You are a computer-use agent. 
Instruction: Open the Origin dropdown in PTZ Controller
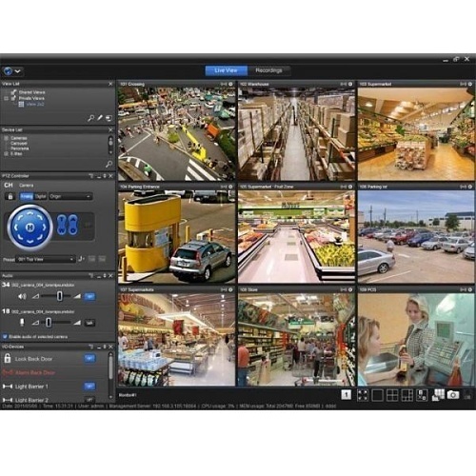70,196
